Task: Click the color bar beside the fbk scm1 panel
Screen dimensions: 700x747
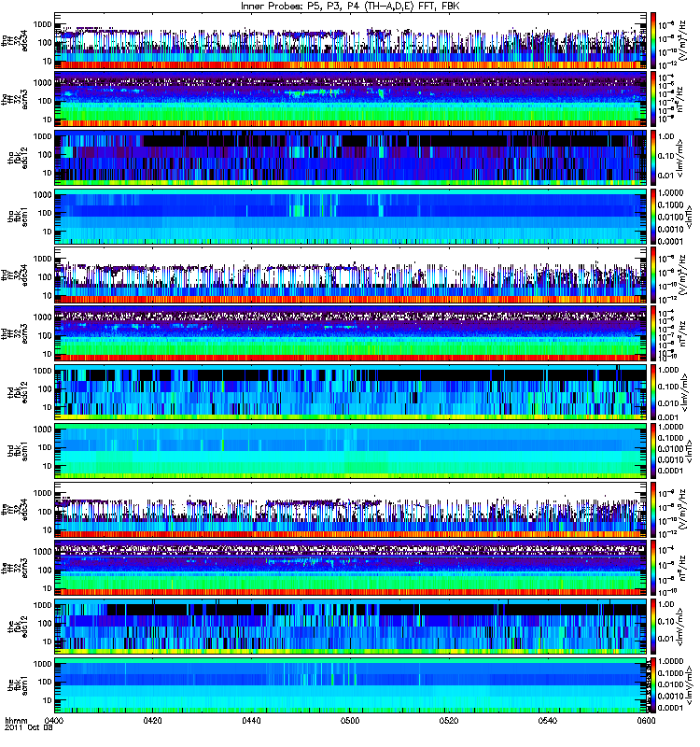Action: (x=653, y=685)
